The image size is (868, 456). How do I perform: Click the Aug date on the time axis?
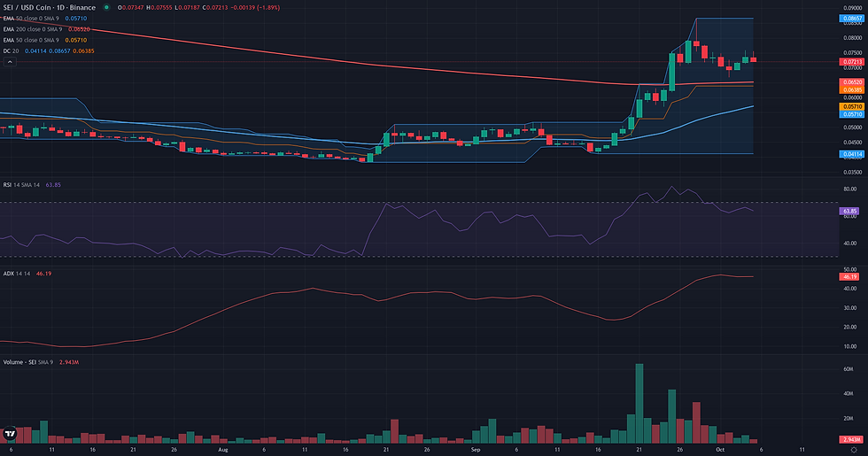click(x=223, y=450)
